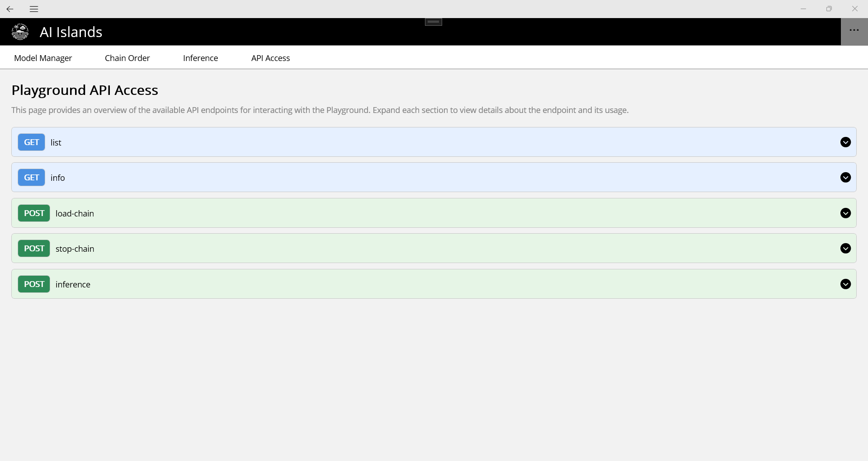Click the 'list' endpoint name
Image resolution: width=868 pixels, height=461 pixels.
56,142
